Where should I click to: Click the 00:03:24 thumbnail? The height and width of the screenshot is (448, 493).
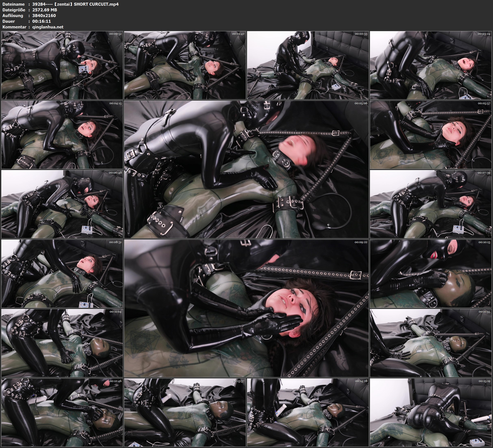pyautogui.click(x=431, y=65)
